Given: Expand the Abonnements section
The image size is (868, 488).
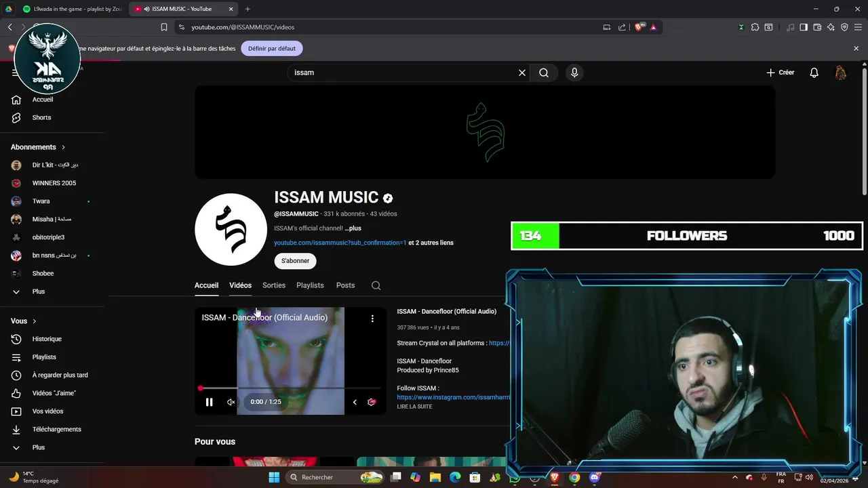Looking at the screenshot, I should pyautogui.click(x=39, y=147).
